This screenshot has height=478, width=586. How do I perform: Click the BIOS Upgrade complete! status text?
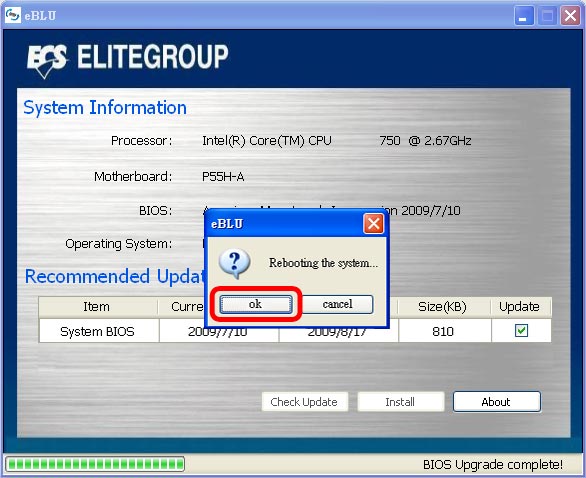(493, 465)
